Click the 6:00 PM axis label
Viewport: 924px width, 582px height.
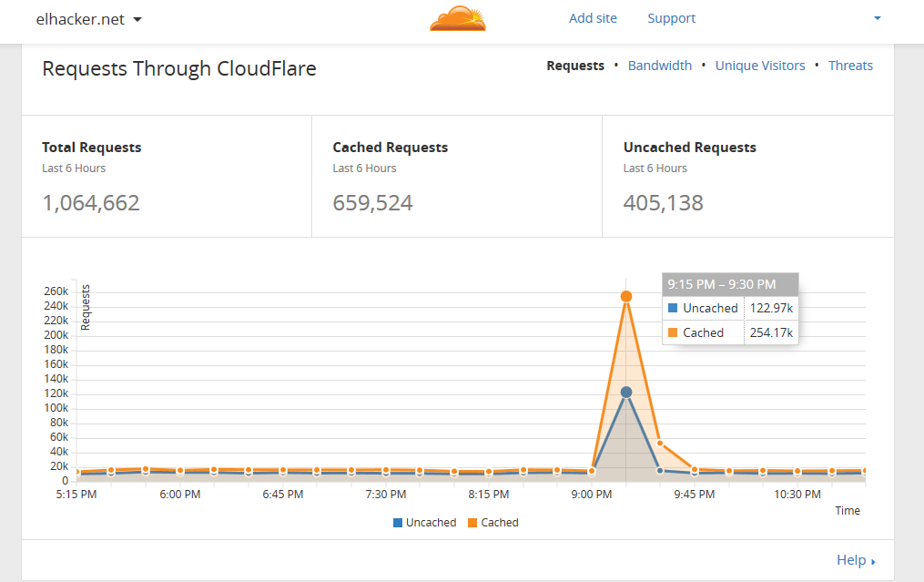[179, 495]
